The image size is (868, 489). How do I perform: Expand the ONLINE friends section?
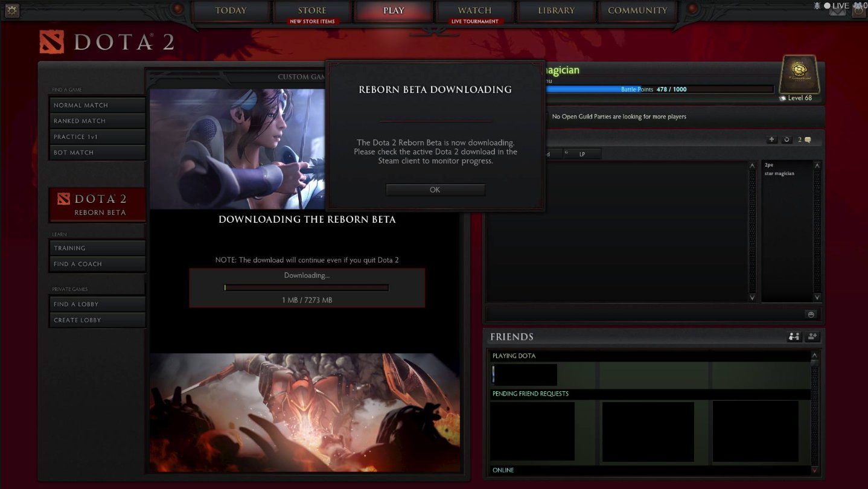(649, 470)
